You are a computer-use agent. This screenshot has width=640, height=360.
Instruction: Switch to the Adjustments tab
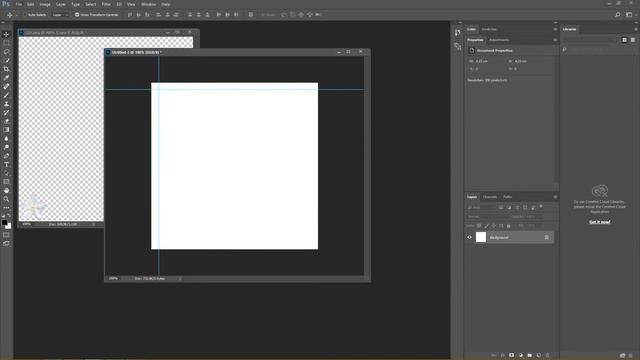[x=499, y=40]
